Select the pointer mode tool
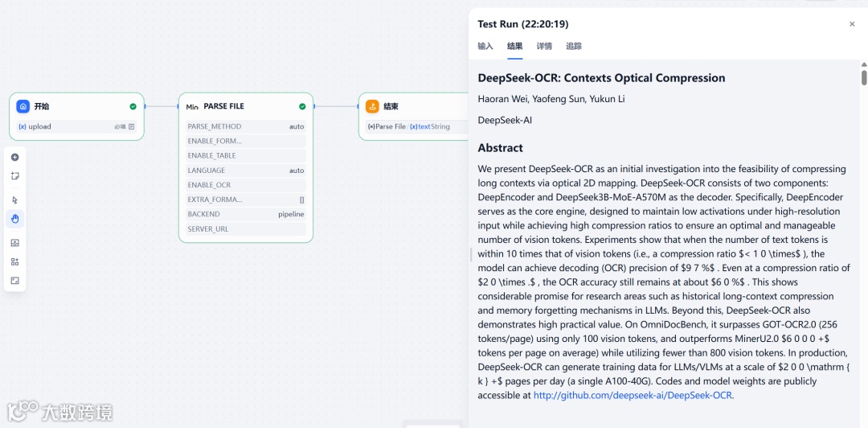This screenshot has height=428, width=868. tap(15, 200)
